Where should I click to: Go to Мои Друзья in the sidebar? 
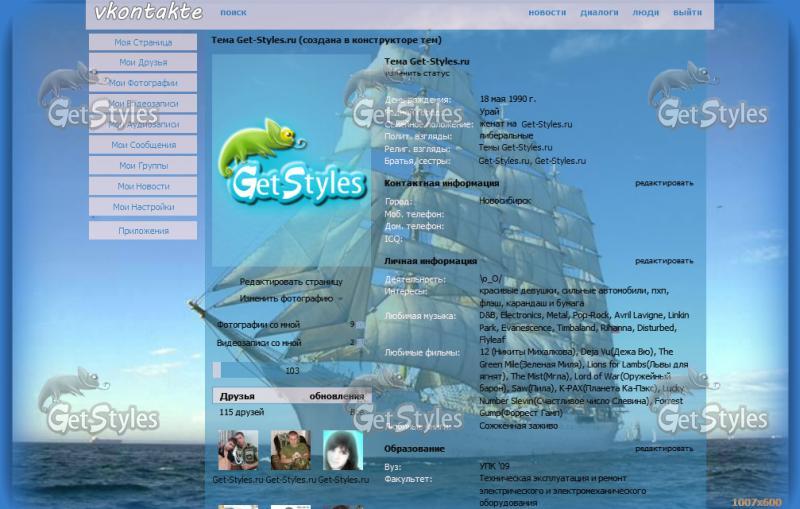[143, 63]
